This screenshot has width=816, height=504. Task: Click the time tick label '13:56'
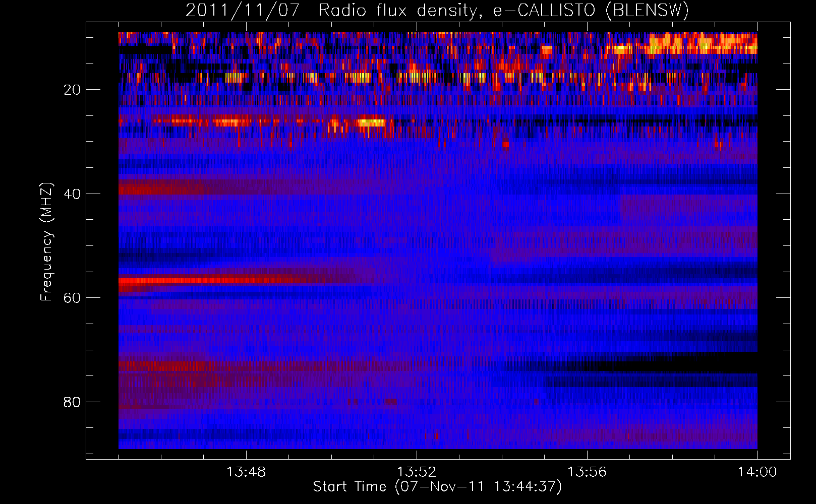pyautogui.click(x=587, y=472)
